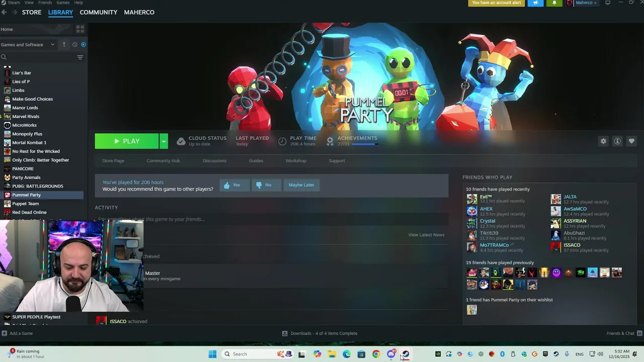This screenshot has width=644, height=362.
Task: Open Friends & Chat
Action: point(624,333)
